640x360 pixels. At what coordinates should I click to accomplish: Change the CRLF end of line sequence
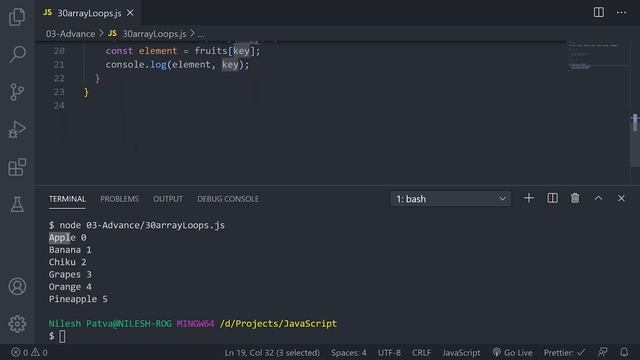click(x=421, y=353)
